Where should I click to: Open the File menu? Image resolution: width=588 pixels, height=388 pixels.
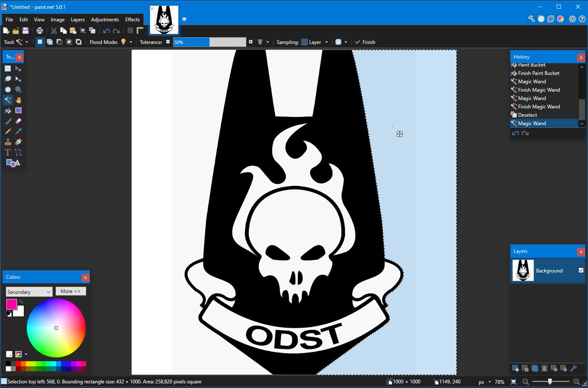click(x=9, y=19)
